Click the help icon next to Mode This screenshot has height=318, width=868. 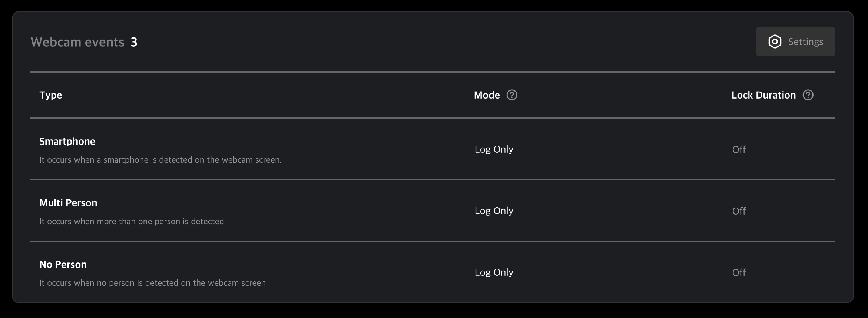512,95
